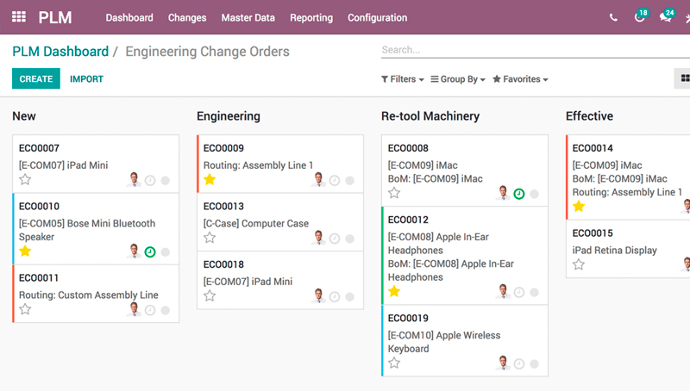This screenshot has height=391, width=690.
Task: Go back to PLM Dashboard breadcrumb
Action: 60,51
